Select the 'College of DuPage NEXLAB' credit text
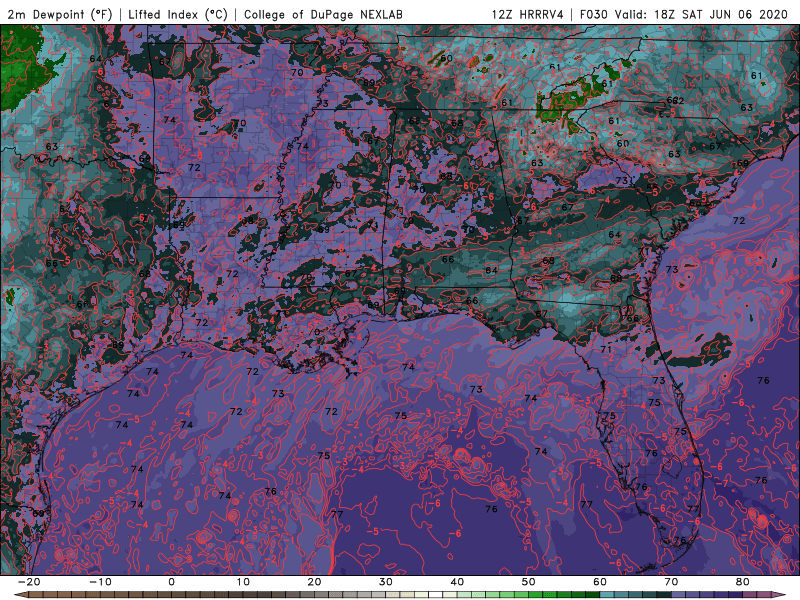This screenshot has height=600, width=800. point(323,14)
